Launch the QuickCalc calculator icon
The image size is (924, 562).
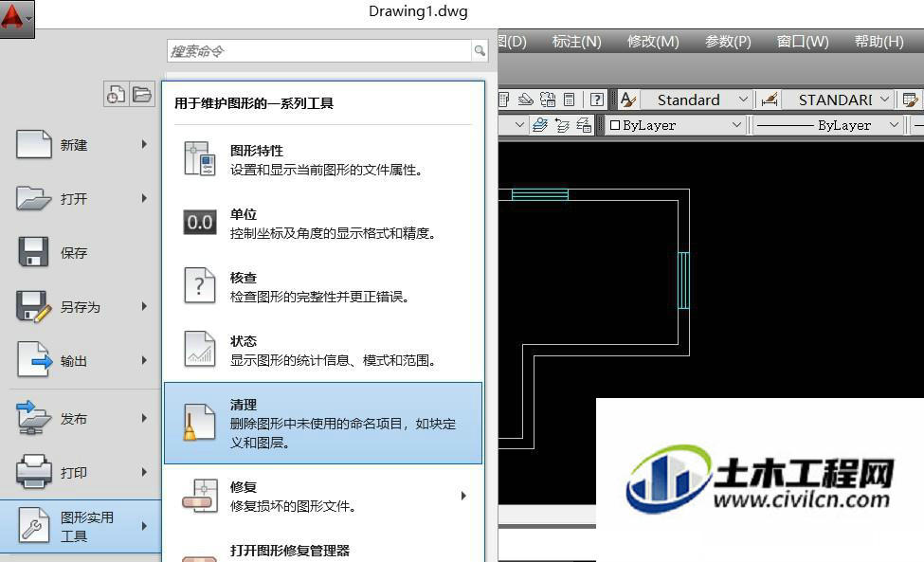[570, 100]
